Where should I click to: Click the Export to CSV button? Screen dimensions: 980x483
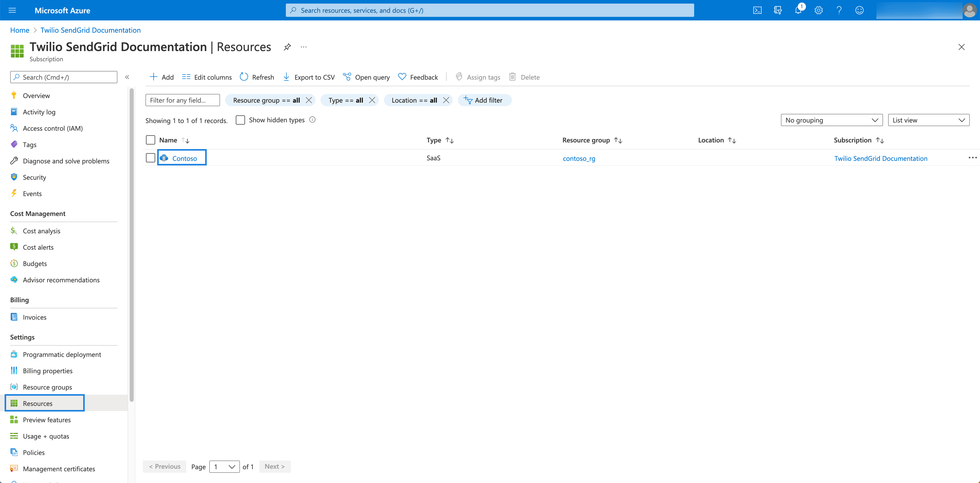(309, 77)
